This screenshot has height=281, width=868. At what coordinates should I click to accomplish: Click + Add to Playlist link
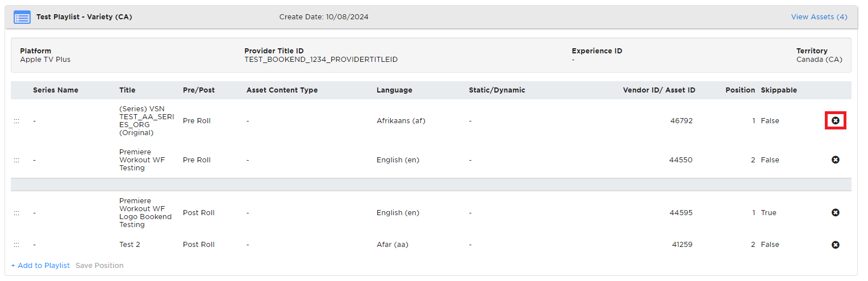pyautogui.click(x=40, y=266)
